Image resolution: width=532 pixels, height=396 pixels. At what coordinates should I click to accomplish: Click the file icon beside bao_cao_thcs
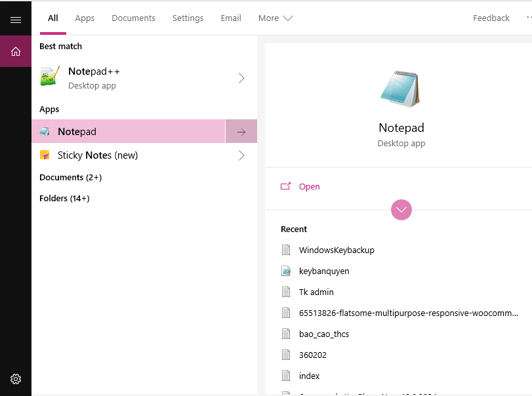286,334
